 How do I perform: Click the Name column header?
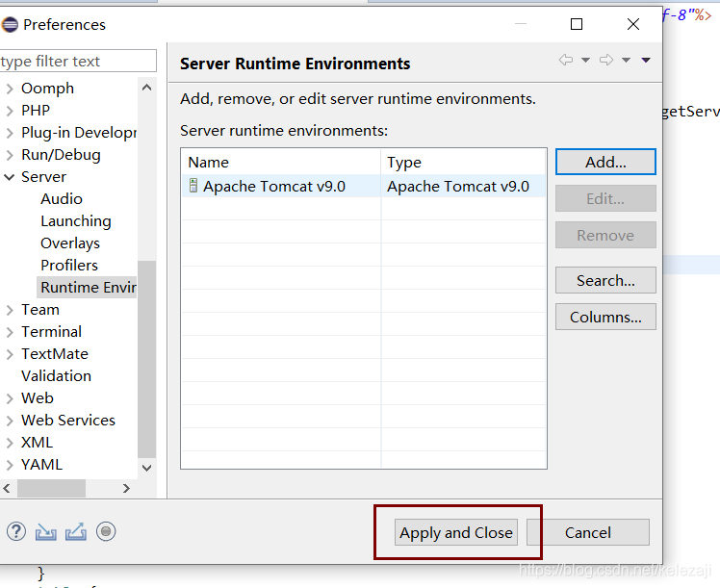tap(281, 162)
